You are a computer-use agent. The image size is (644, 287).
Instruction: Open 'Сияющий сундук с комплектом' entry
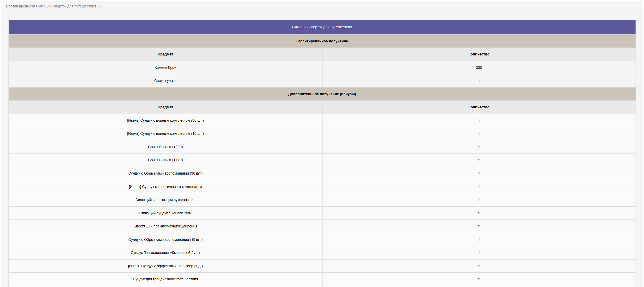165,213
